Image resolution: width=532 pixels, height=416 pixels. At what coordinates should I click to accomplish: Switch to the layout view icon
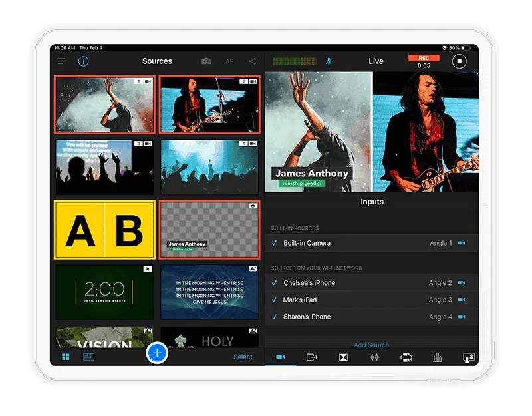coord(88,357)
